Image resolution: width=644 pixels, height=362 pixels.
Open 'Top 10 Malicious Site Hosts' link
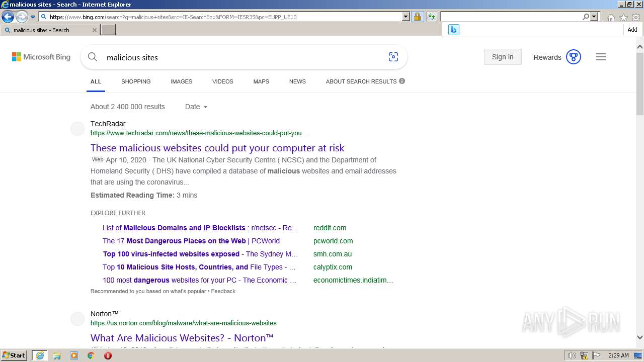coord(199,267)
